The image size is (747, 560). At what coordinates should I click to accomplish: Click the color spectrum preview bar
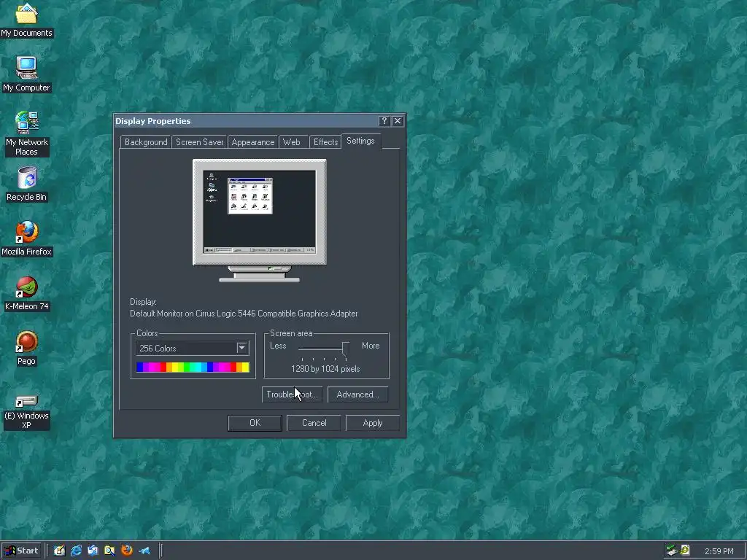193,367
